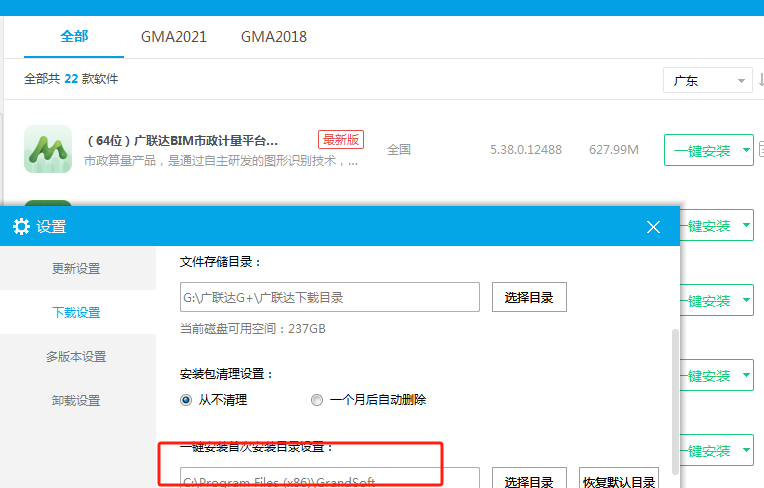Click the 文件存储目录 path input field
Viewport: 764px width, 488px height.
[x=330, y=297]
